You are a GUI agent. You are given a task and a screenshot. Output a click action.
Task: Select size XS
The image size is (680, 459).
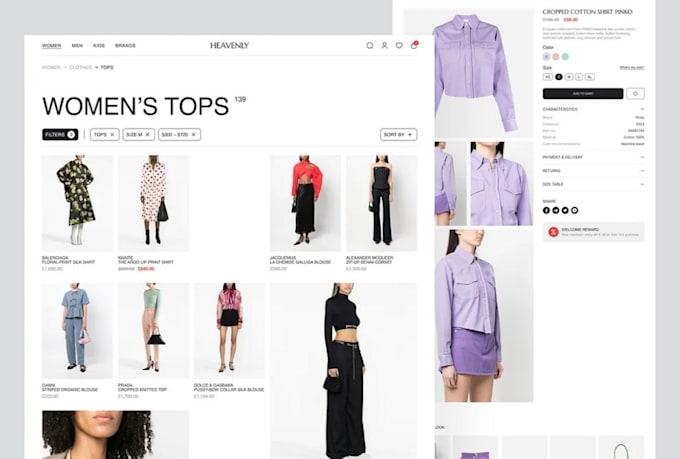coord(548,77)
